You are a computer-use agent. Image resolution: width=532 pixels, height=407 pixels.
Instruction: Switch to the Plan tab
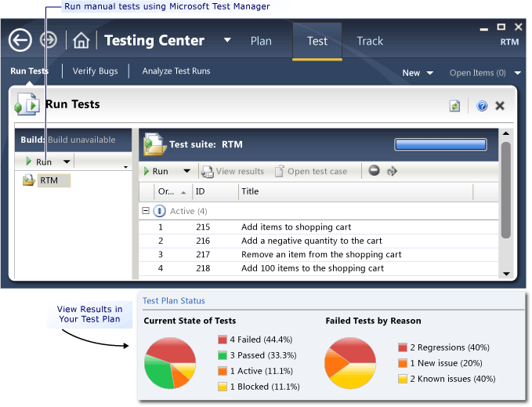click(x=261, y=41)
